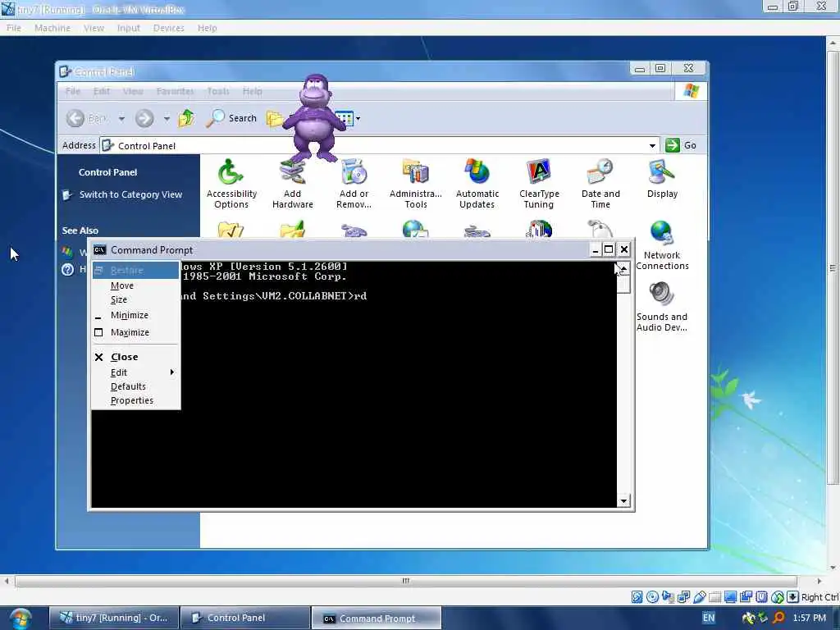Open VirtualBox Input menu

[x=129, y=28]
